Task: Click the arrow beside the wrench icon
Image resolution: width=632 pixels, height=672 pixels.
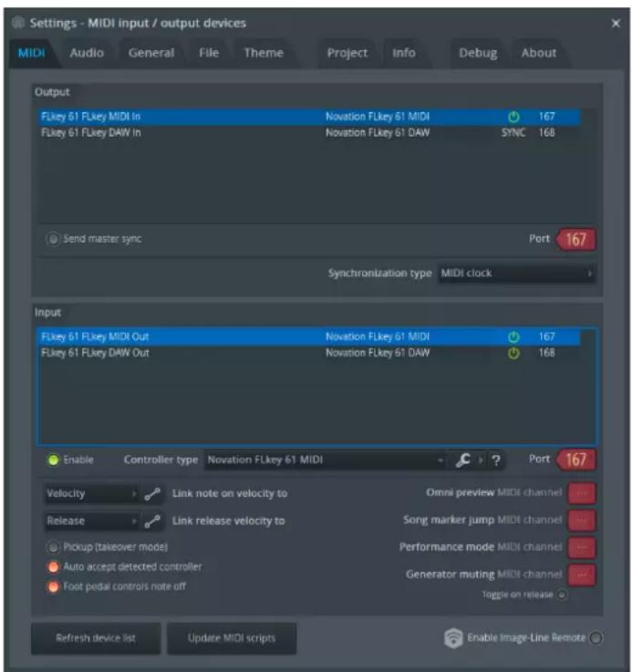Action: coord(481,460)
